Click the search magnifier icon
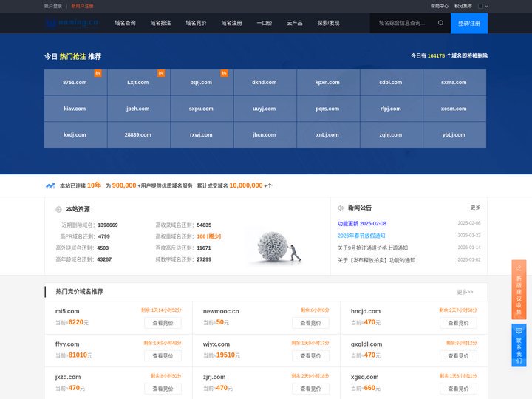532x399 pixels. point(440,23)
